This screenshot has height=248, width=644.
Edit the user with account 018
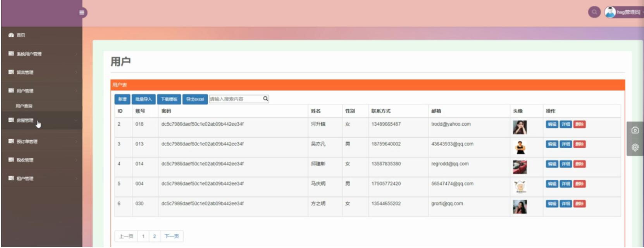coord(552,124)
